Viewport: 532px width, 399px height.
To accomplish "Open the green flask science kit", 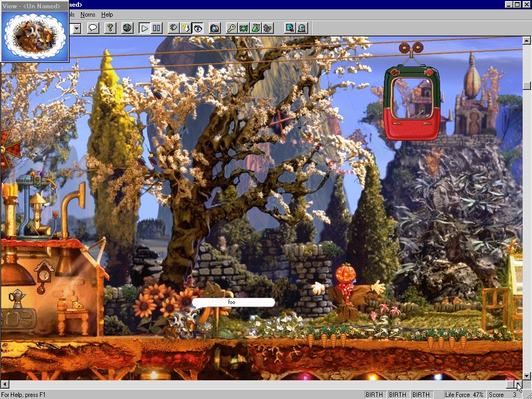I will [256, 28].
